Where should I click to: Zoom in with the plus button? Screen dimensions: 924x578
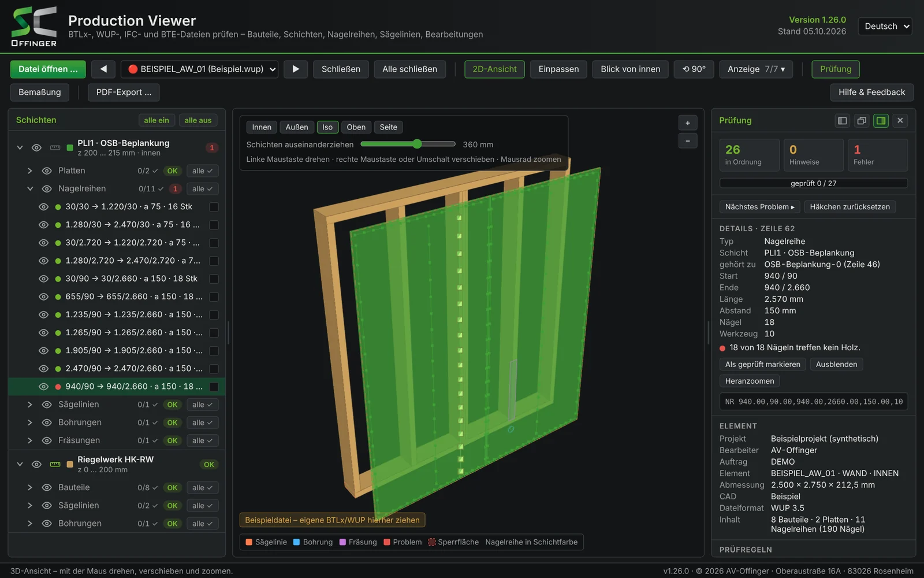688,123
